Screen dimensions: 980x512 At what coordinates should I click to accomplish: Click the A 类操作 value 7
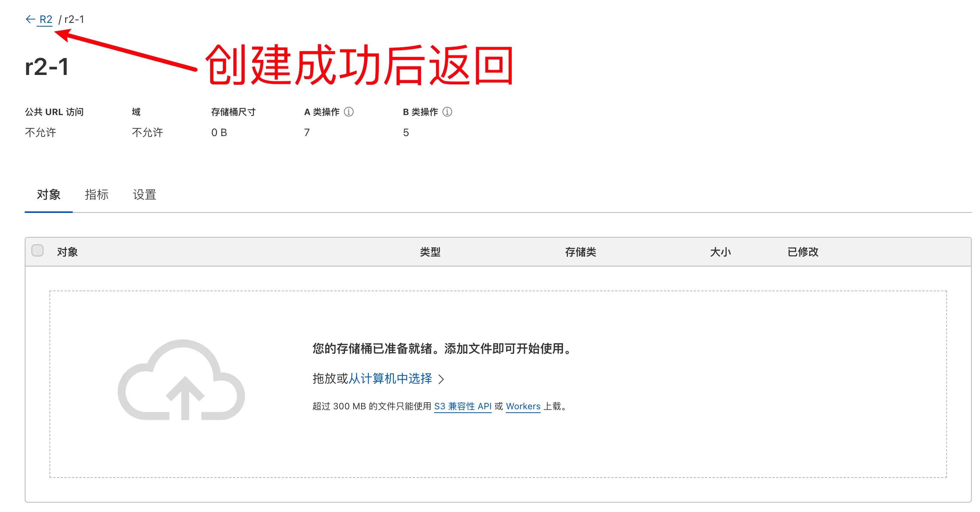(x=307, y=132)
